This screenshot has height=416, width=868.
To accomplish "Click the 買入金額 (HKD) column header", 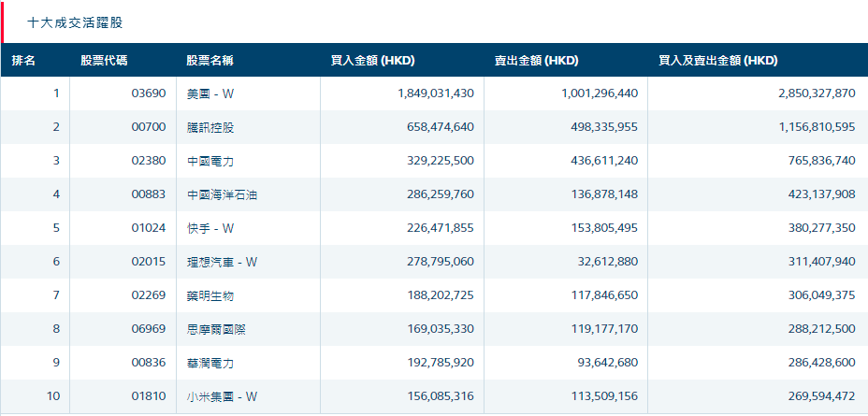I will pos(372,61).
